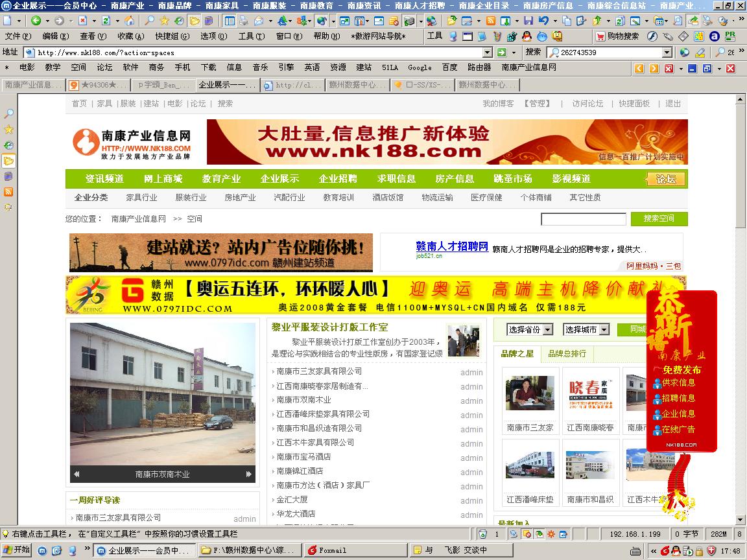747x560 pixels.
Task: Open the 南康市三友家具有限公司 link in company list
Action: pyautogui.click(x=319, y=371)
